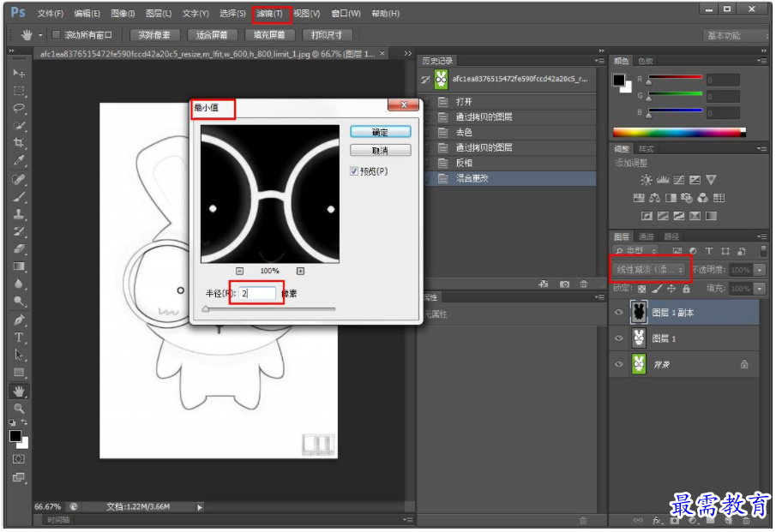Select the Dodge tool
Screen dimensions: 776x532
tap(19, 301)
